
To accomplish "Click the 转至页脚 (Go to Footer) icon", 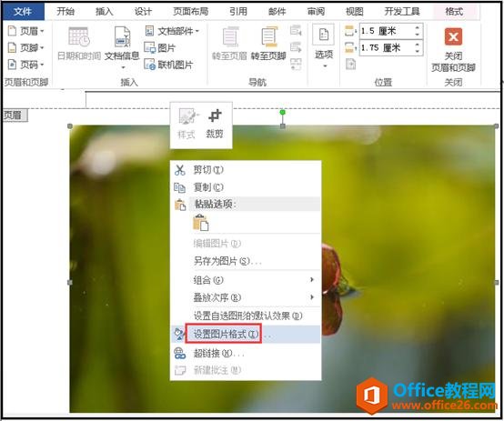I will (268, 36).
